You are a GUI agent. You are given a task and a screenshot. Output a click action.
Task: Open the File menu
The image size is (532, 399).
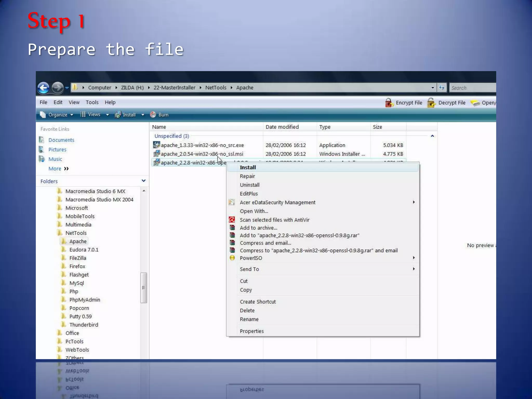[43, 102]
